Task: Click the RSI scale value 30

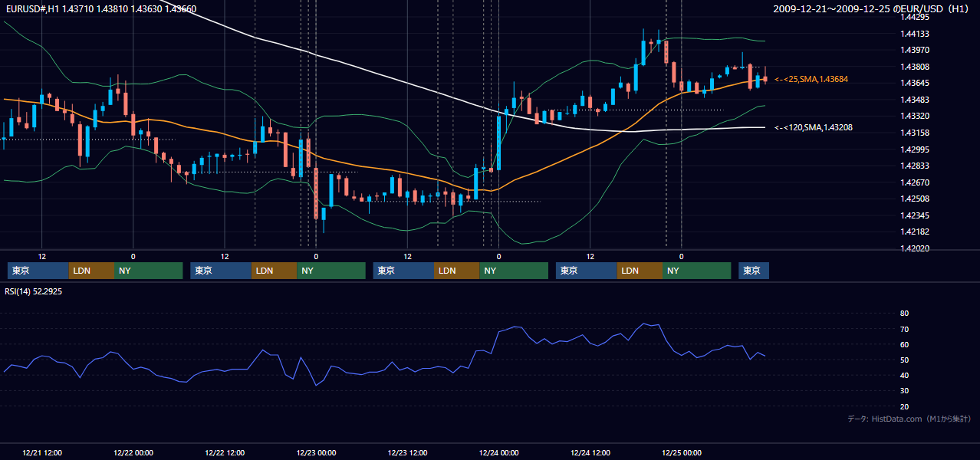Action: click(904, 391)
